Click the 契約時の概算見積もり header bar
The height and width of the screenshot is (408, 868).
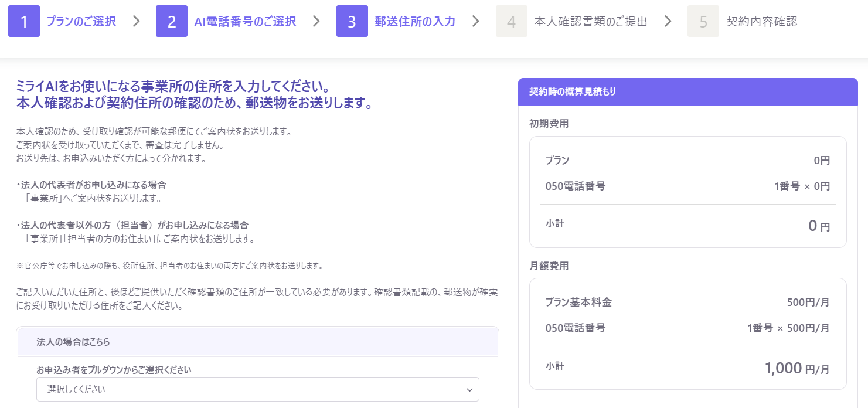688,92
